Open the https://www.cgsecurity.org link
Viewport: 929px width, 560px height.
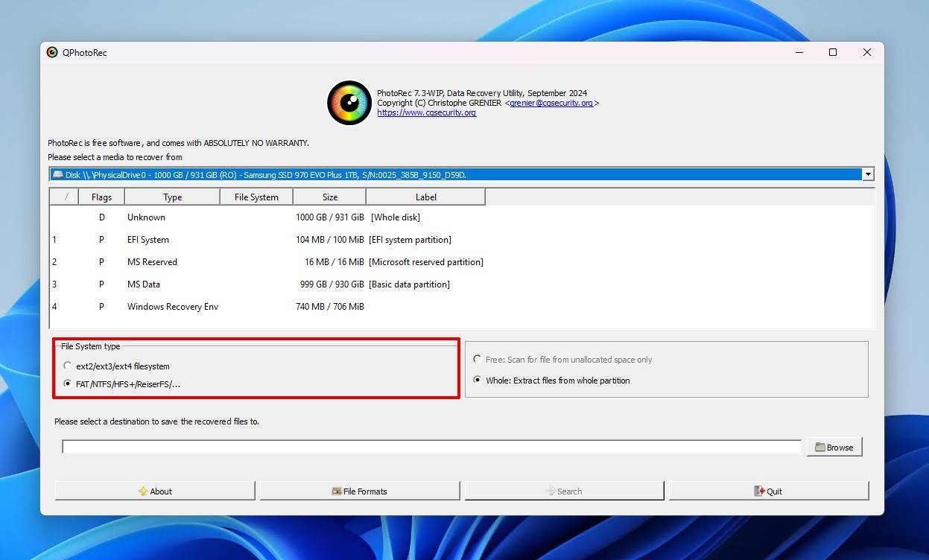coord(426,112)
